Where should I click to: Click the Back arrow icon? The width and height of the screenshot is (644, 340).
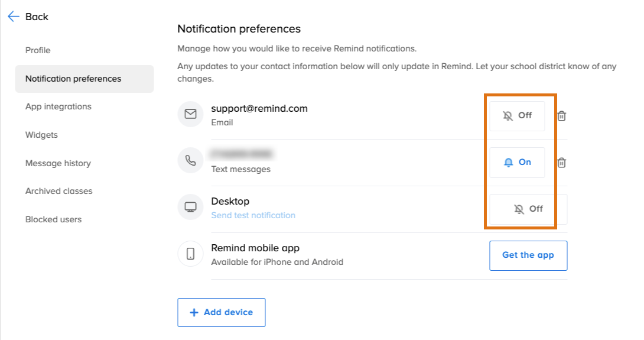pos(14,17)
